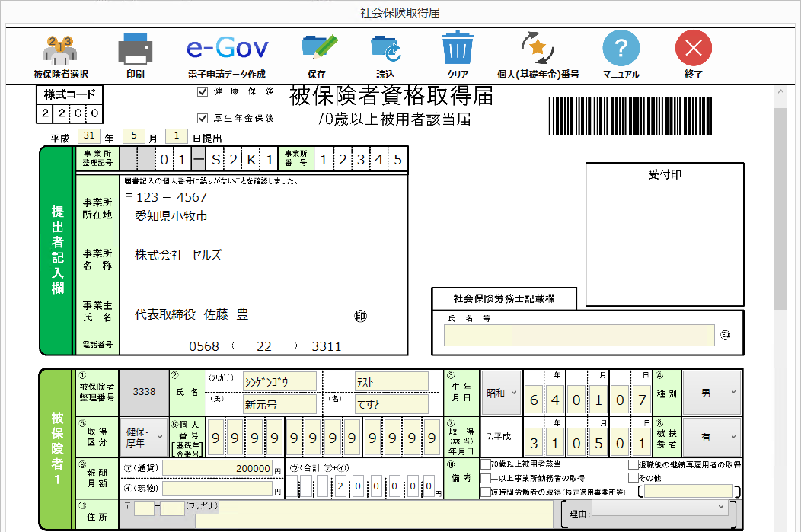The image size is (801, 532).
Task: Open 個人(基礎年金)番号 switcher
Action: pyautogui.click(x=538, y=56)
